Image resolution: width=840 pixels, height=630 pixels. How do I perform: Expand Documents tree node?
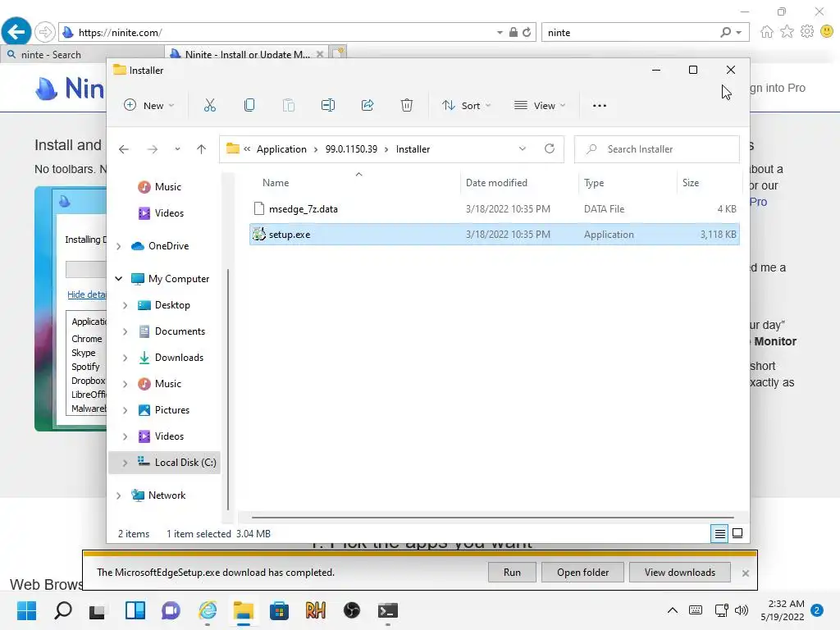click(125, 331)
